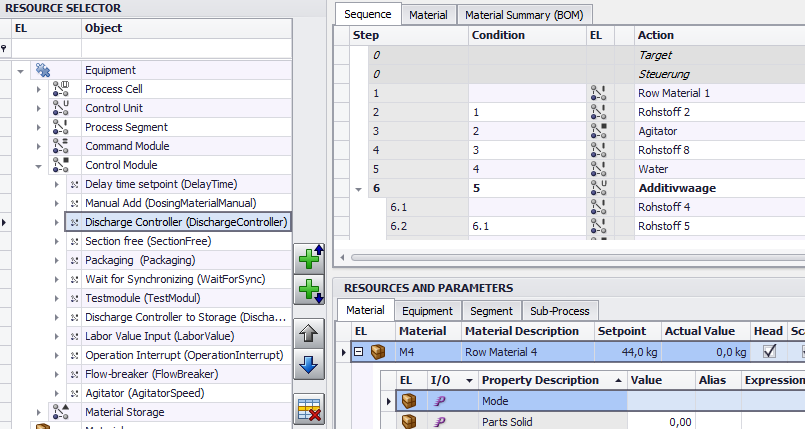Screen dimensions: 805x429
Task: Click scroll-left arrow of sequence scrollbar
Action: coord(342,257)
